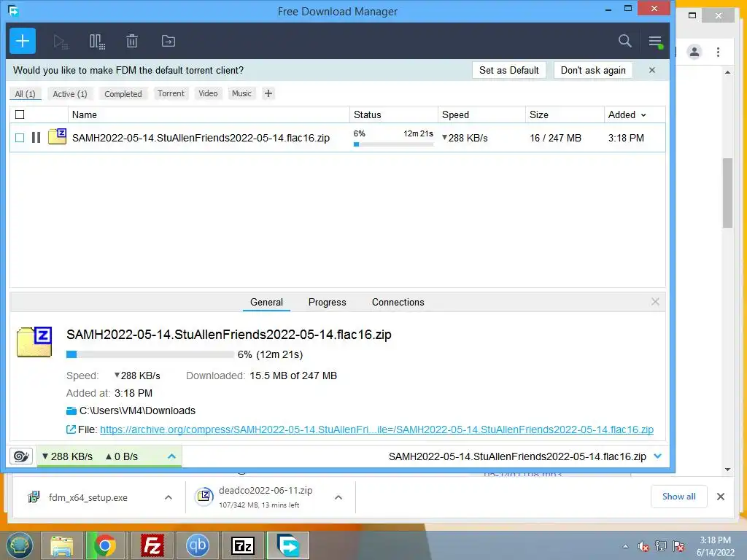747x560 pixels.
Task: Open options for fdm_x64_setup.exe in Chrome
Action: [169, 497]
